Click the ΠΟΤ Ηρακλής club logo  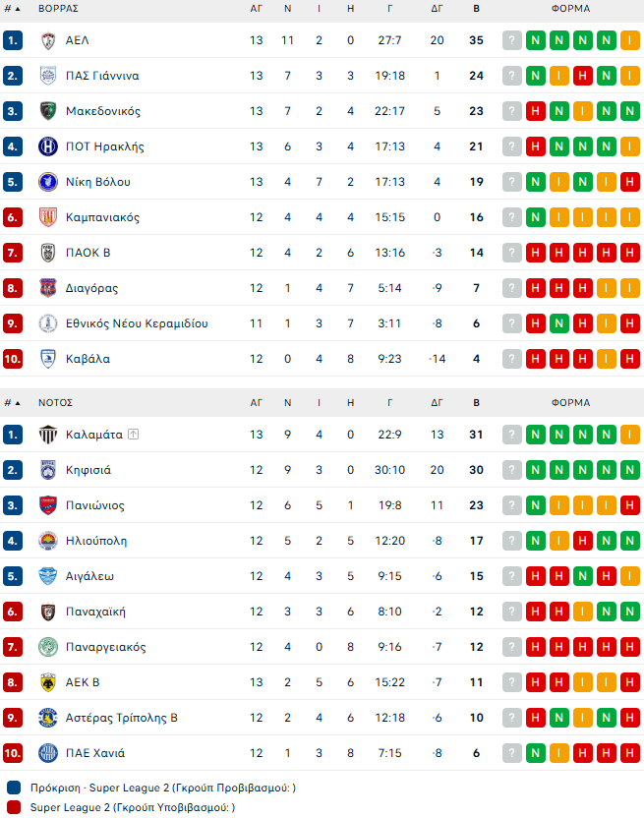coord(48,146)
